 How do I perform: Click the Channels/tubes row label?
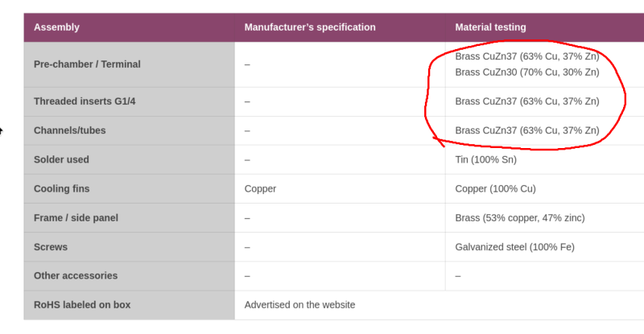pos(70,130)
